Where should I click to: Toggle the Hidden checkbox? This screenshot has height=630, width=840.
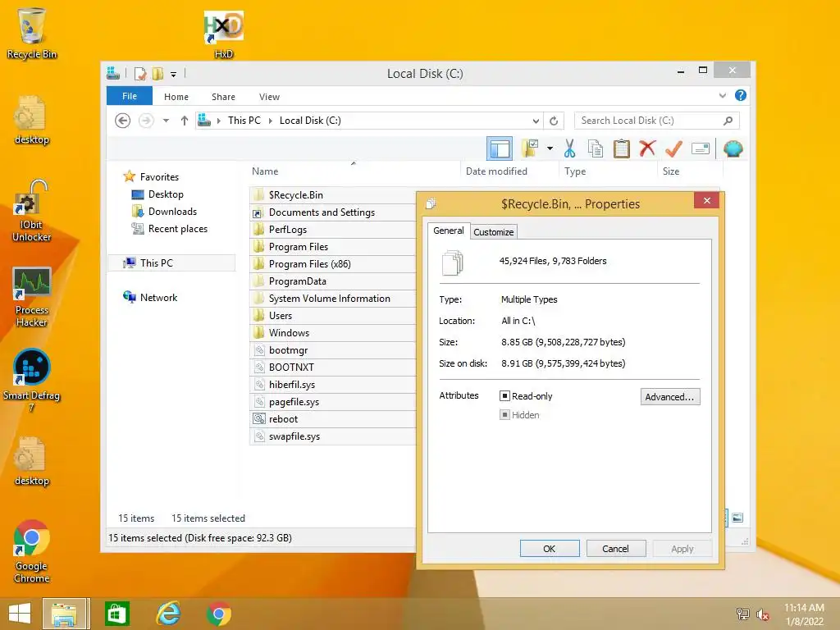click(x=504, y=414)
